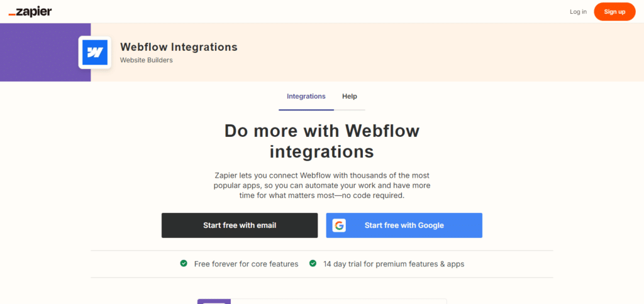Click the green checkmark beside 14 day trial
The height and width of the screenshot is (304, 644).
313,264
